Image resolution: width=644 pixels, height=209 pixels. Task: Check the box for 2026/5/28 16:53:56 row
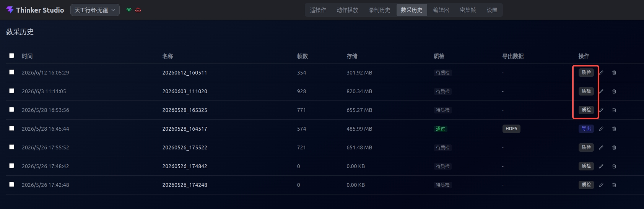[12, 110]
